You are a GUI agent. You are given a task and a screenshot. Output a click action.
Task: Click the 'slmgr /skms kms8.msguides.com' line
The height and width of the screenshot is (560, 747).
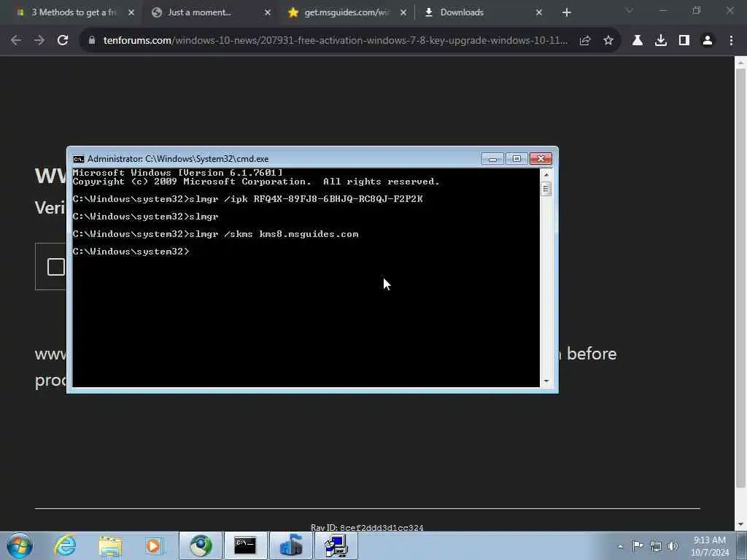(215, 234)
